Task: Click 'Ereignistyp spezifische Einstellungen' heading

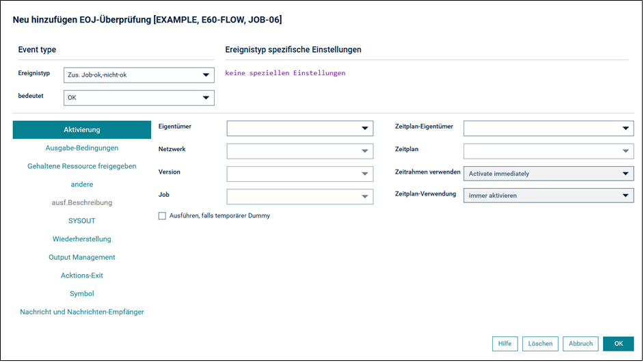Action: click(x=293, y=50)
